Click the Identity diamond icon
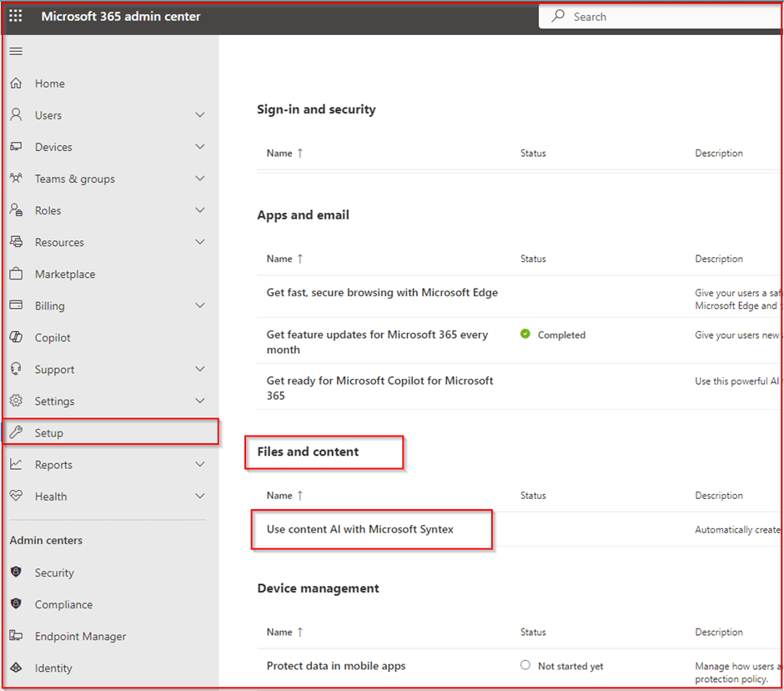The height and width of the screenshot is (691, 784). (x=16, y=668)
